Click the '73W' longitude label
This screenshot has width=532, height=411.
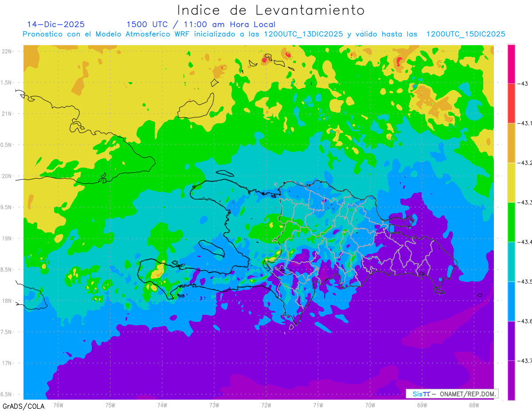[x=214, y=405]
